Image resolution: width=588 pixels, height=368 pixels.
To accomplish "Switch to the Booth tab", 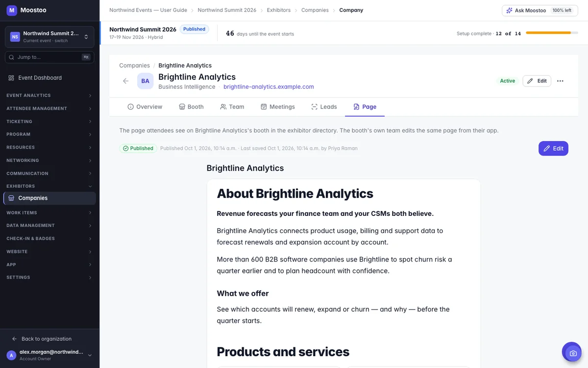I will point(191,107).
